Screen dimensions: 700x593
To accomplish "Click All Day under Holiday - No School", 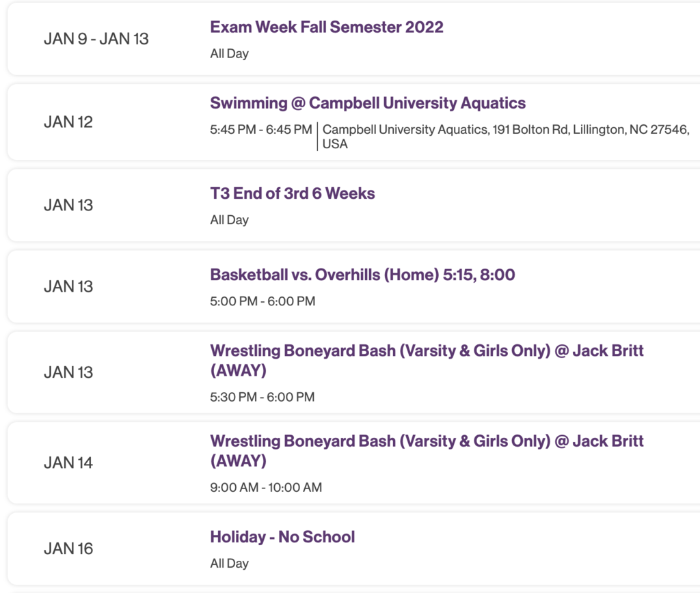I will tap(229, 563).
